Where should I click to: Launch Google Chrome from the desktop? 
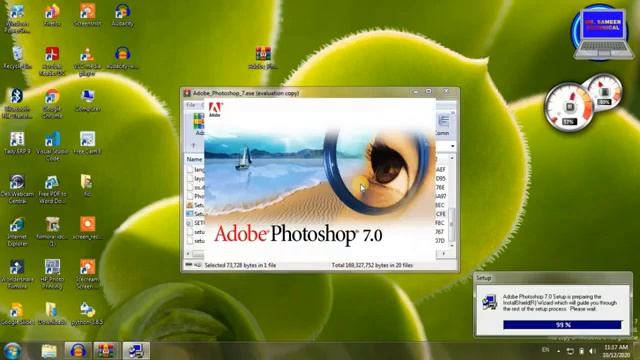pyautogui.click(x=52, y=103)
